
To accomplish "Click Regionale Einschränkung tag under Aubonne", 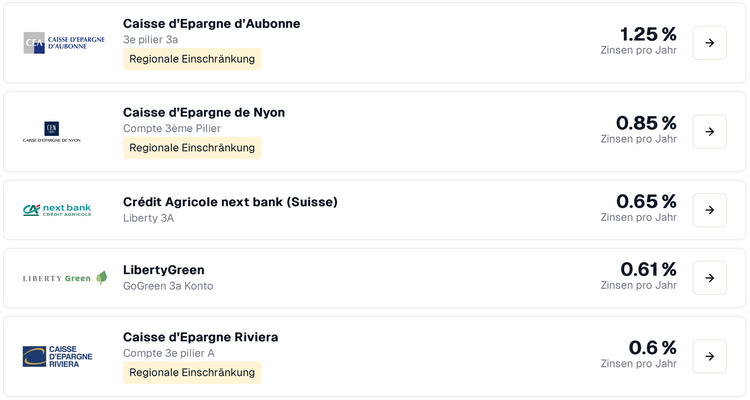I will pyautogui.click(x=192, y=59).
